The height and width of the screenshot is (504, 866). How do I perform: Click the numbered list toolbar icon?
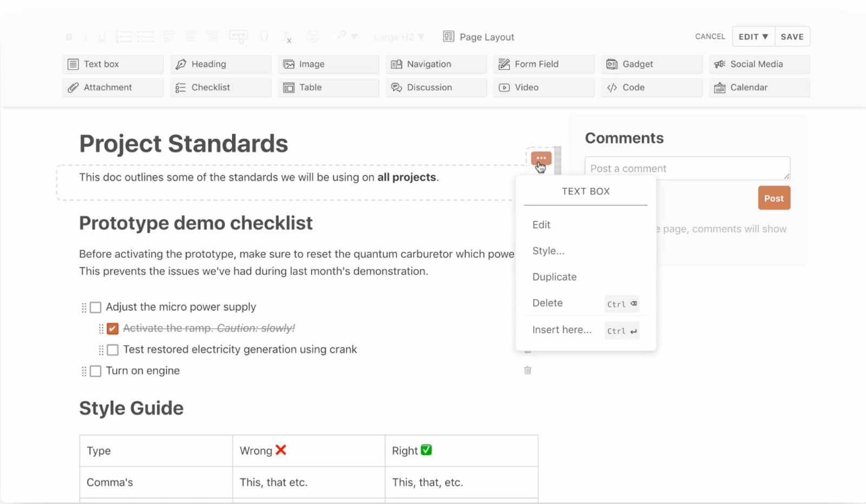[124, 37]
